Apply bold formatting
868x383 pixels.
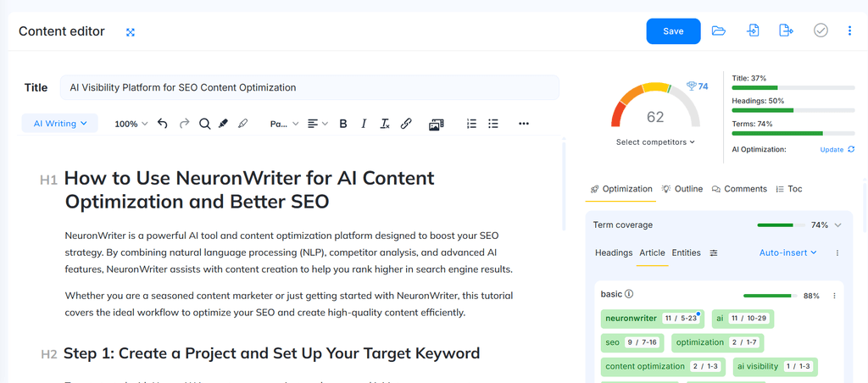coord(342,124)
